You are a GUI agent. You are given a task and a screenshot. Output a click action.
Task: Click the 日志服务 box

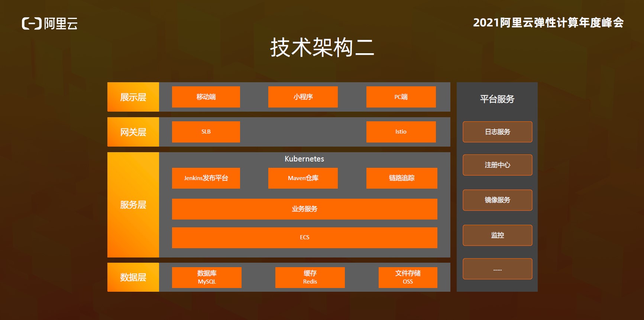(x=498, y=132)
